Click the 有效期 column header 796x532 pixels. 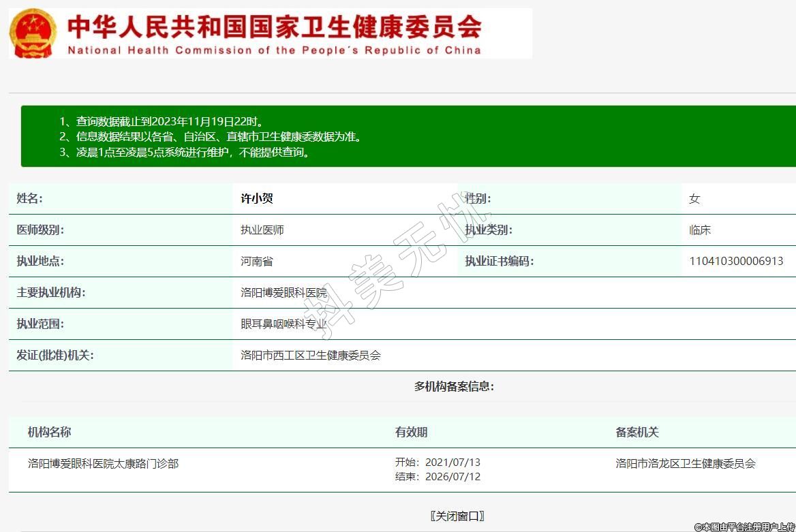(411, 432)
